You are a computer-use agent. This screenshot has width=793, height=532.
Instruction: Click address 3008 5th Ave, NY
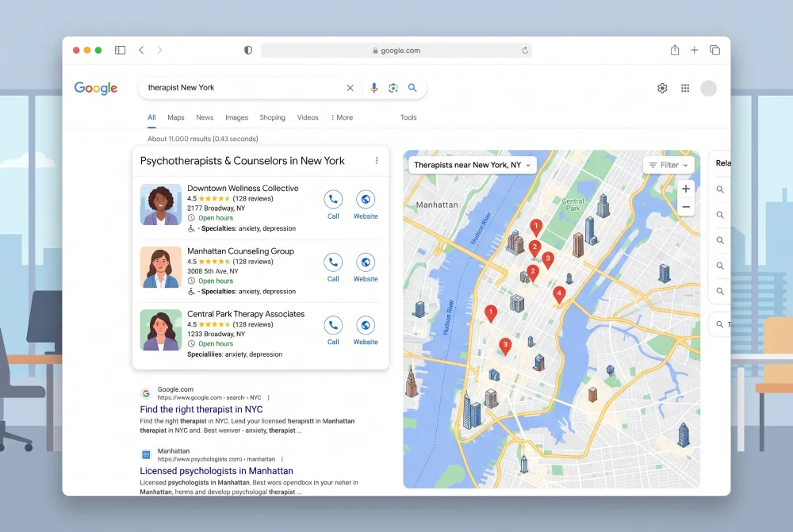tap(213, 271)
